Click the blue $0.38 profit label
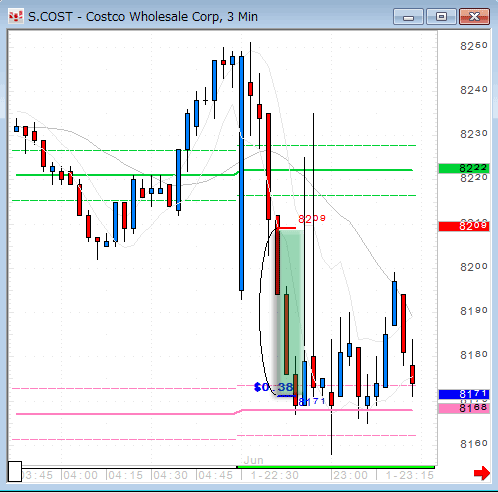The height and width of the screenshot is (493, 498). pyautogui.click(x=273, y=387)
